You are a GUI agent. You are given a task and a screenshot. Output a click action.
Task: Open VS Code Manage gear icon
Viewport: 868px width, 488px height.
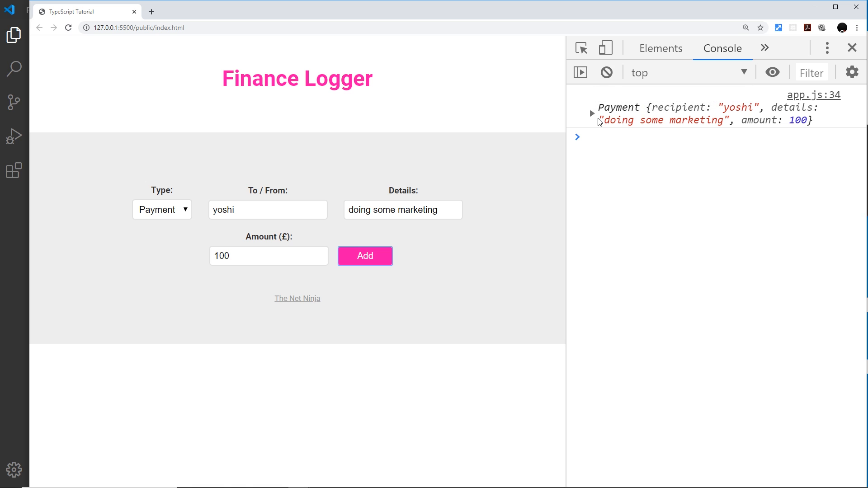pos(14,470)
